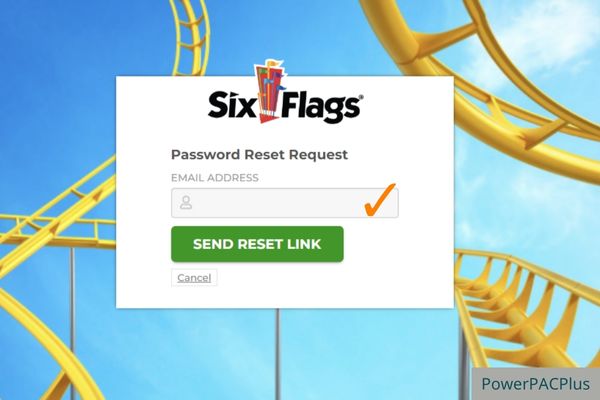This screenshot has height=400, width=600.
Task: Click the colorful flag emblem in logo
Action: (x=270, y=91)
